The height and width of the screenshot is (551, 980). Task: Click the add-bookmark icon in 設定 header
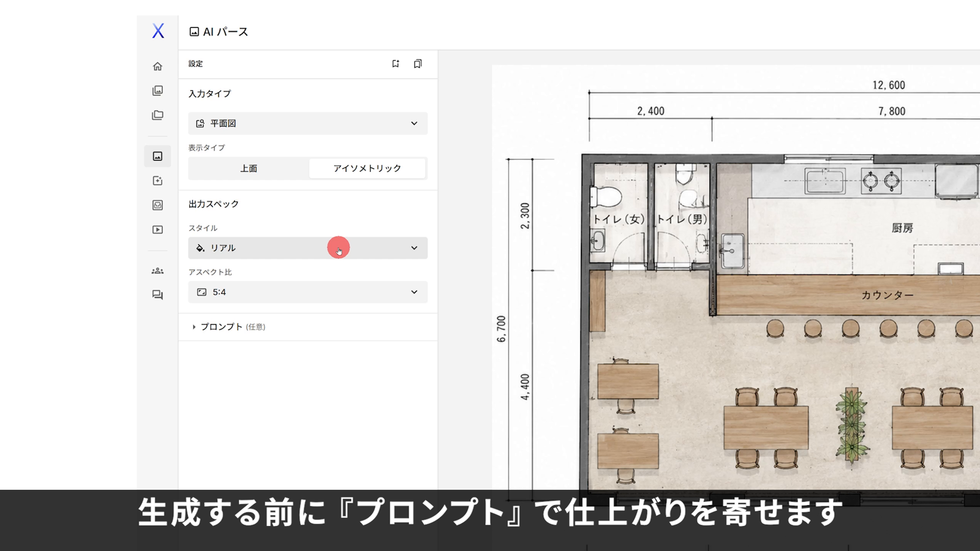(396, 64)
